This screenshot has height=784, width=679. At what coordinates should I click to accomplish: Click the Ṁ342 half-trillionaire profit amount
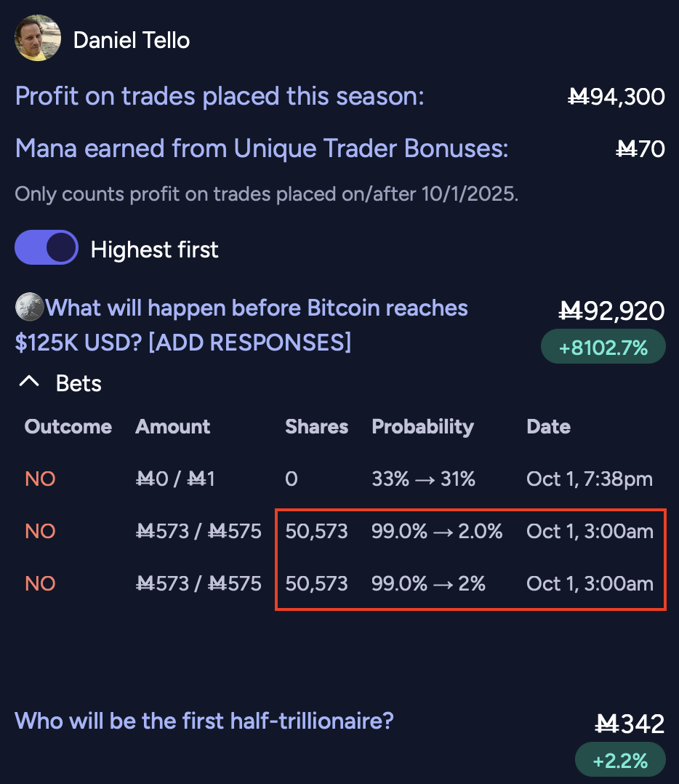coord(630,724)
